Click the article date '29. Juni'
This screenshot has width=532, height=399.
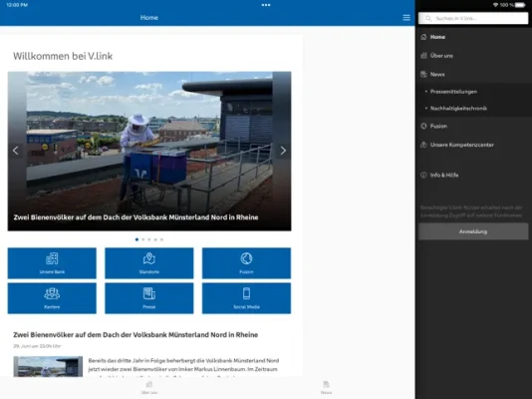[x=37, y=346]
